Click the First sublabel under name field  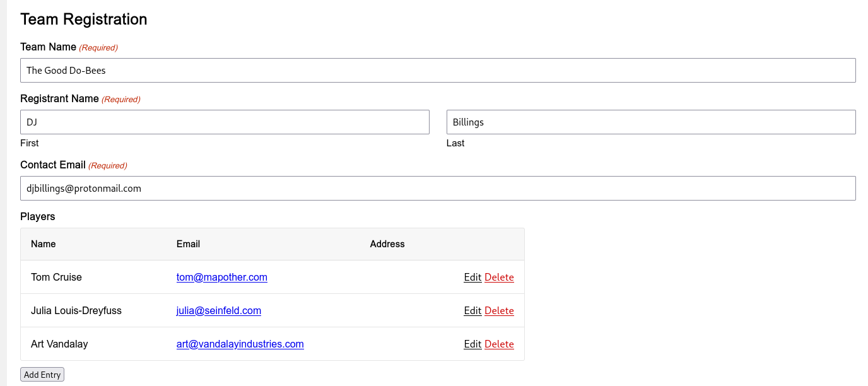pyautogui.click(x=30, y=143)
